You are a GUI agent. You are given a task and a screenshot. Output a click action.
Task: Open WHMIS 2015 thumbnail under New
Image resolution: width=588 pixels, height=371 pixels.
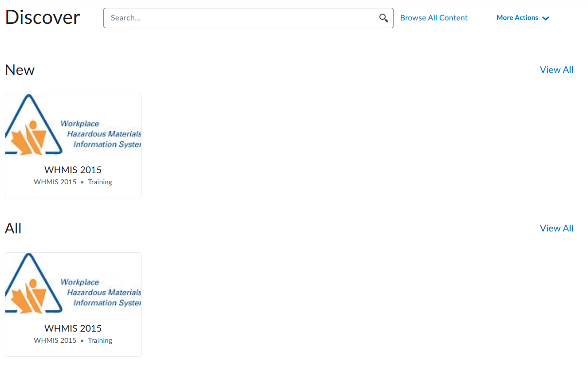click(73, 124)
